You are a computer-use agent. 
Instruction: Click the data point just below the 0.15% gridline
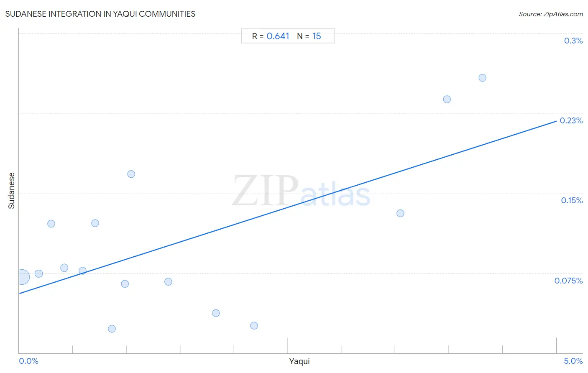[x=400, y=213]
